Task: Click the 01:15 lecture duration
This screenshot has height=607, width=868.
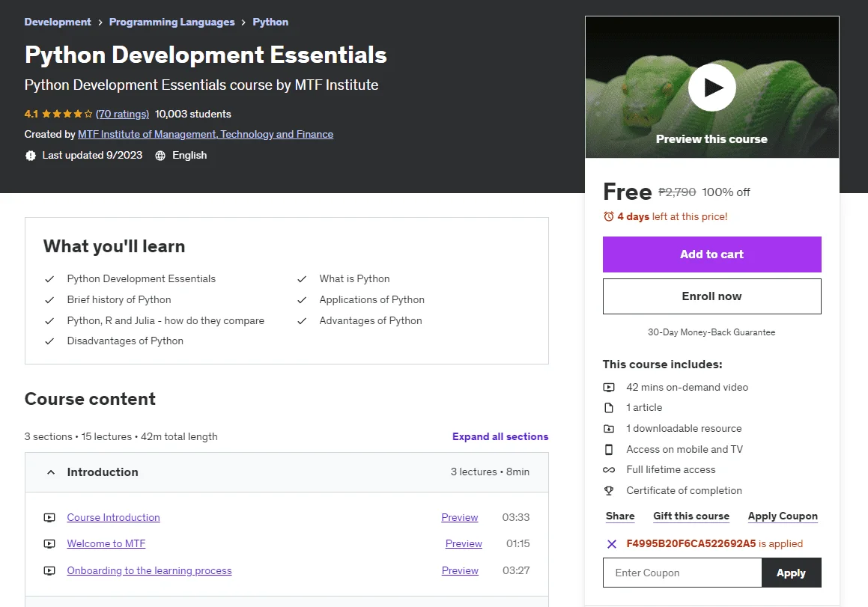Action: click(x=518, y=544)
